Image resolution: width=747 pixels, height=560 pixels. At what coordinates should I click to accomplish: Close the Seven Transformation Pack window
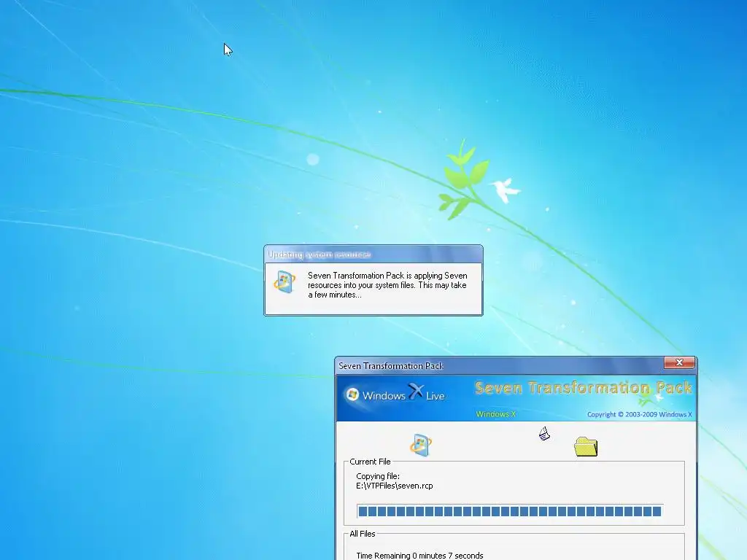point(679,363)
